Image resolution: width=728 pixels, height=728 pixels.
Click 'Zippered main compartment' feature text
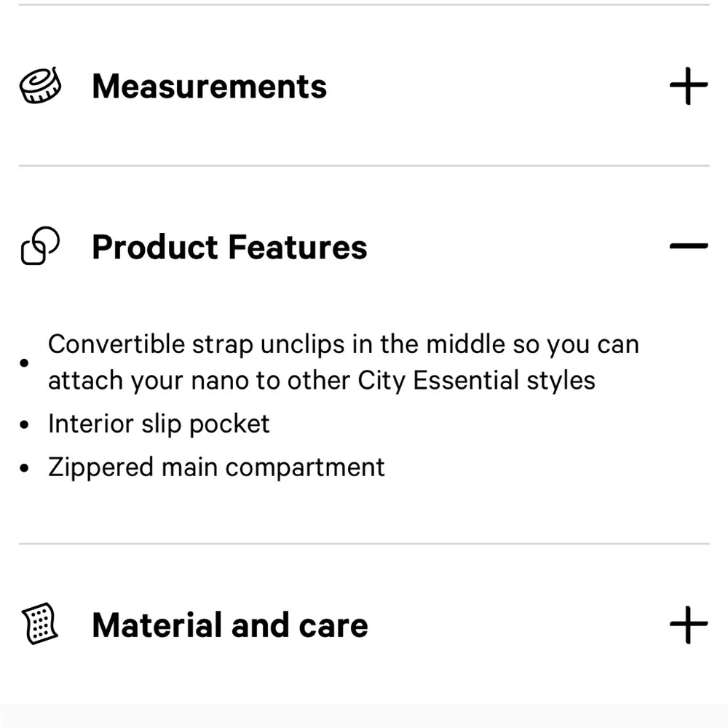[x=216, y=467]
